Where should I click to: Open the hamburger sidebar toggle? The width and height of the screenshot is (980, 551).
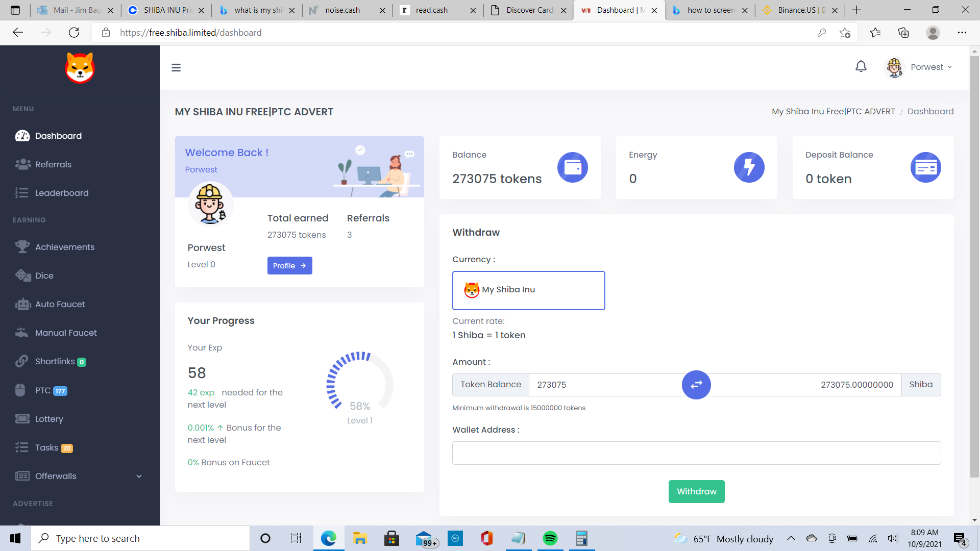coord(176,67)
